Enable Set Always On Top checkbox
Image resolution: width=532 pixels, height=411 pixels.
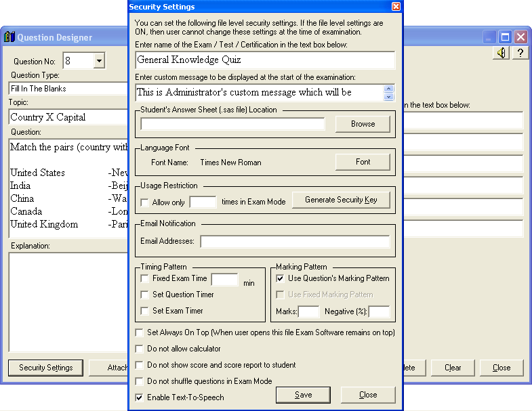coord(139,332)
